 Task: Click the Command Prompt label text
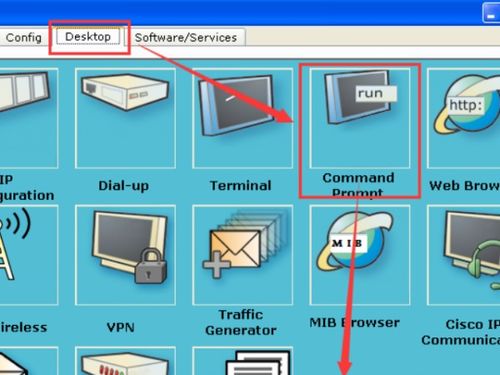pyautogui.click(x=358, y=185)
